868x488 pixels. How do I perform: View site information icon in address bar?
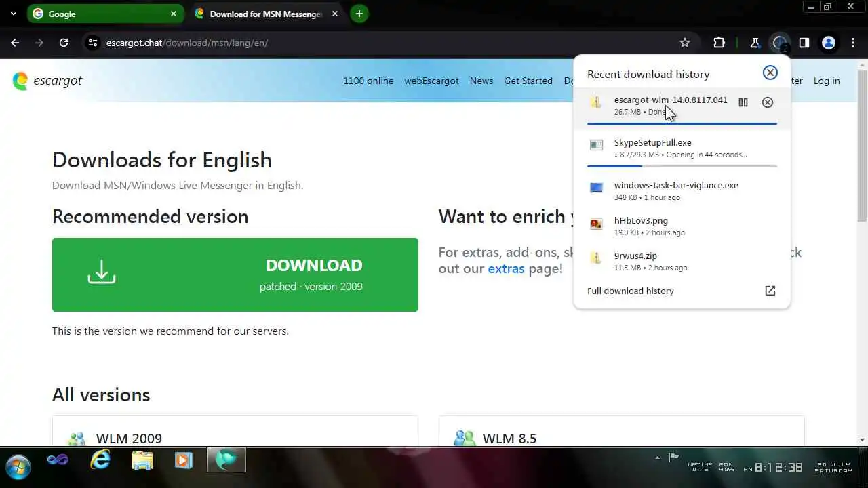coord(93,43)
